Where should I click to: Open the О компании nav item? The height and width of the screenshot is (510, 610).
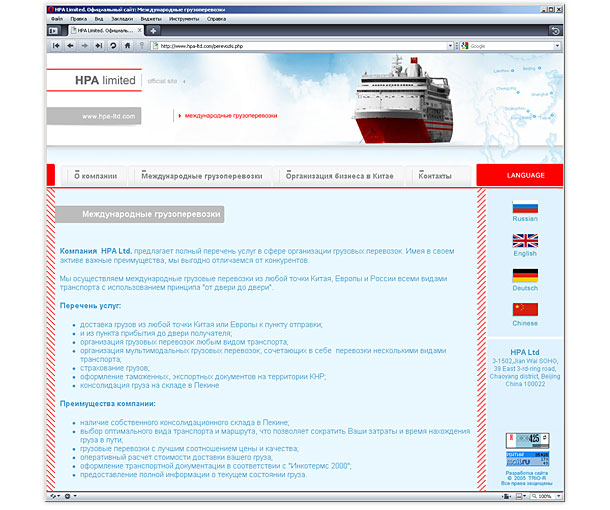pyautogui.click(x=95, y=176)
